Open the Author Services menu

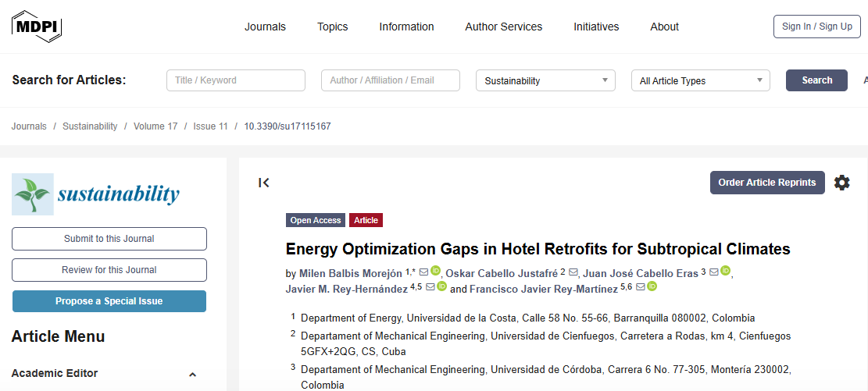503,27
